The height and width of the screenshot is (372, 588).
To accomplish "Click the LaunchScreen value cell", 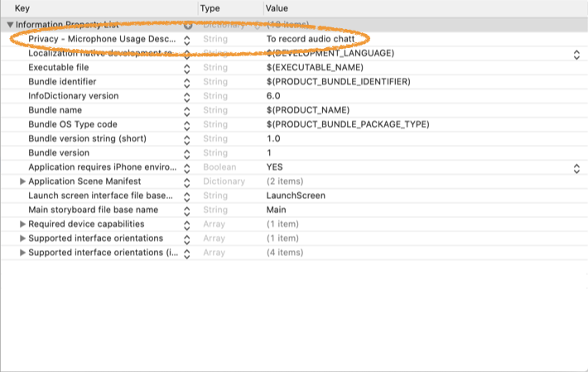I will click(295, 196).
